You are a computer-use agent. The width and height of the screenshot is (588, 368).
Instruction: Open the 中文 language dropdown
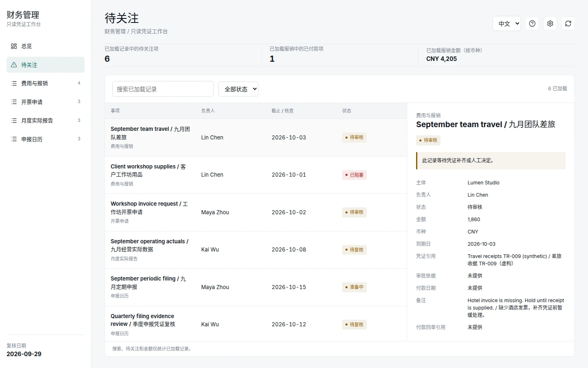[x=507, y=24]
